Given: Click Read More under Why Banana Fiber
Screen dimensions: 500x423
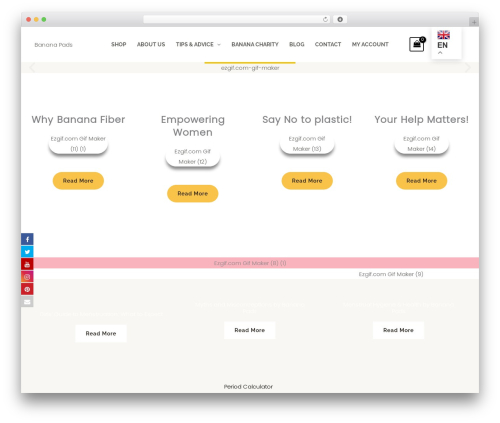Looking at the screenshot, I should click(78, 181).
